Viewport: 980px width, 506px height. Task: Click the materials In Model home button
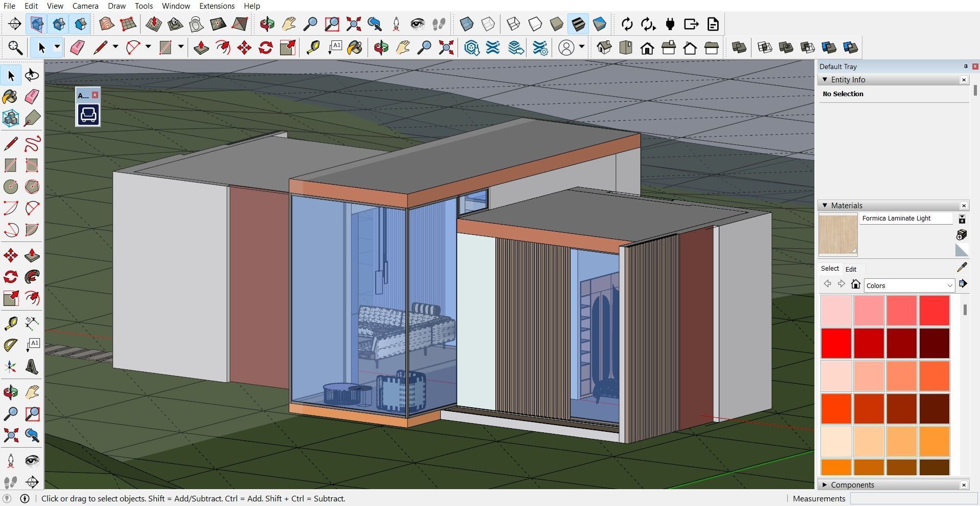(855, 284)
